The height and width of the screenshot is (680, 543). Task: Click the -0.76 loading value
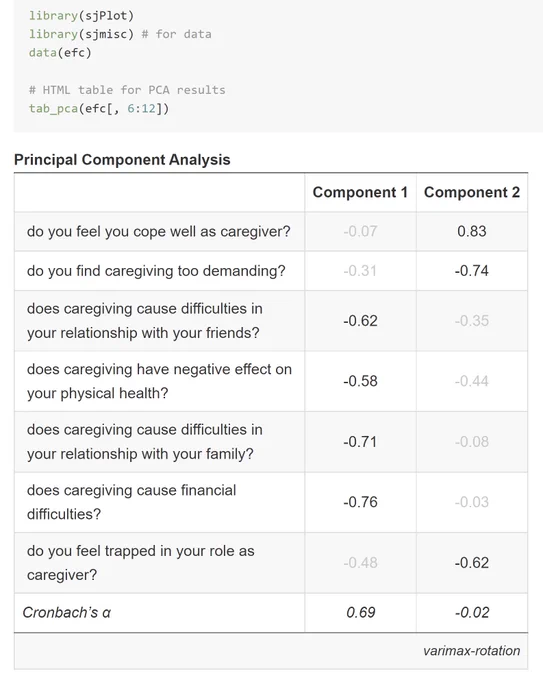tap(360, 502)
